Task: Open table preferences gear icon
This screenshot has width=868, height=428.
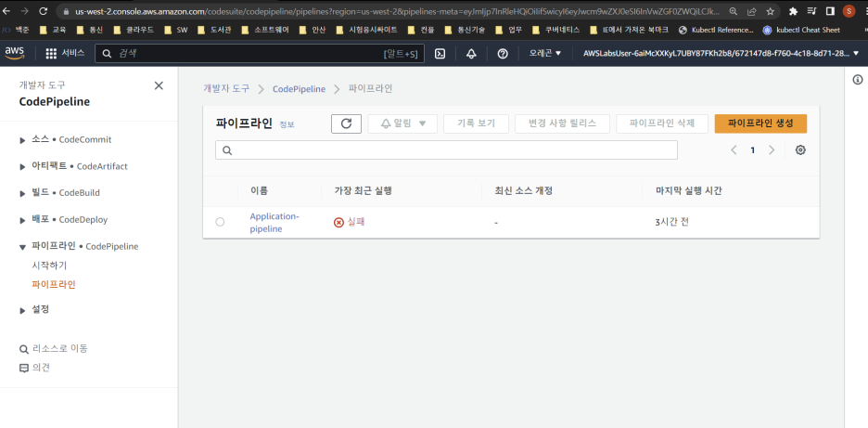Action: pos(800,149)
